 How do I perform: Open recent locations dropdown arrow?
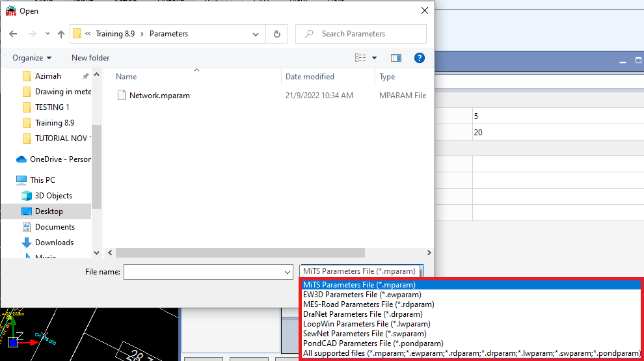47,34
